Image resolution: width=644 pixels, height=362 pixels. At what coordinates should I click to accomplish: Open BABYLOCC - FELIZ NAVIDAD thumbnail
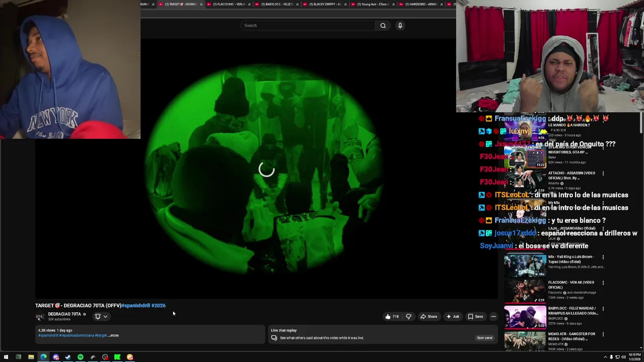click(525, 317)
